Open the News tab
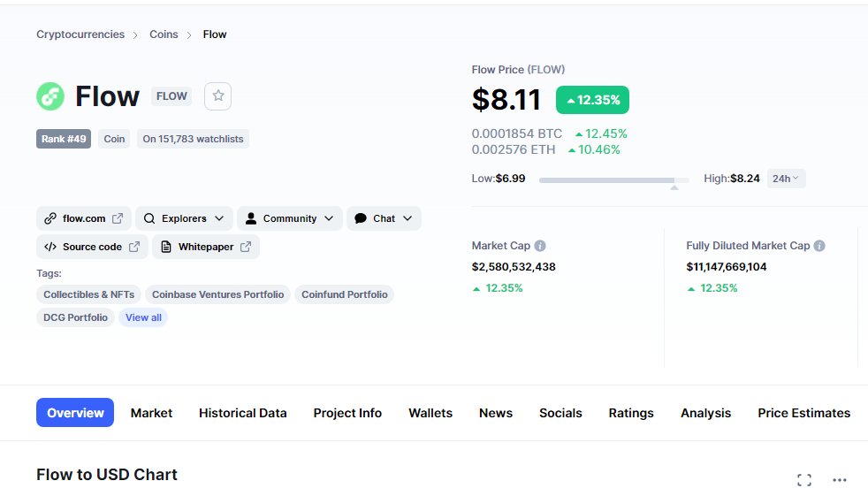Screen dimensions: 868x496 [496, 413]
